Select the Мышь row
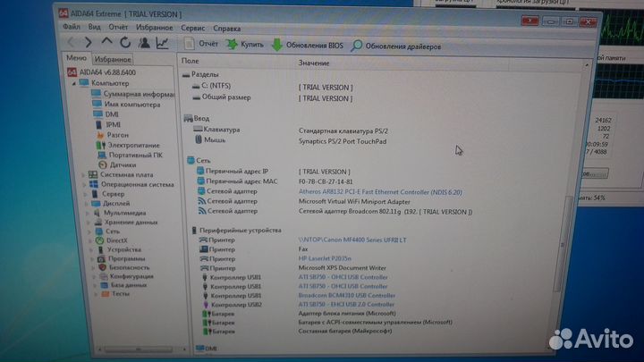The image size is (644, 362). point(290,140)
